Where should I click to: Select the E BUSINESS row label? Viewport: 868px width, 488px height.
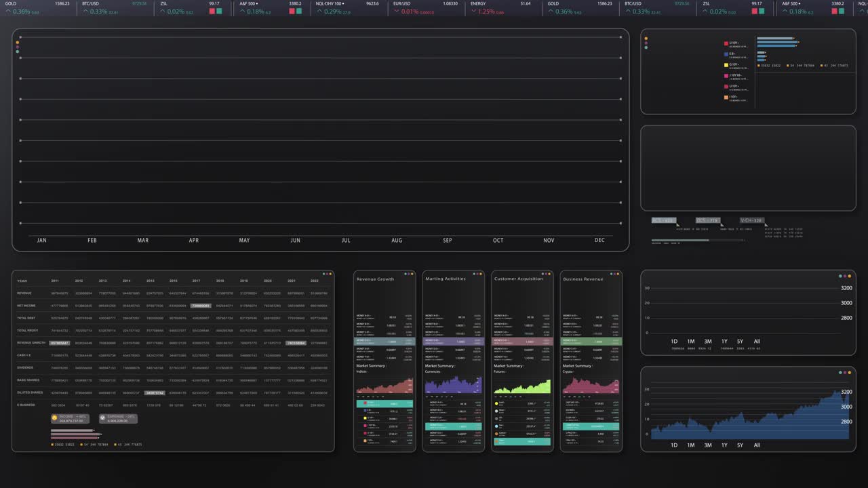(26, 405)
